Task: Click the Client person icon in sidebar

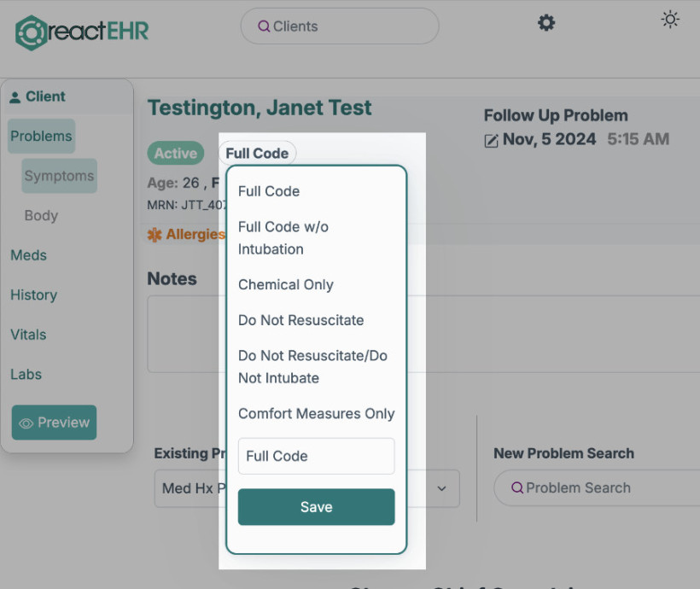Action: tap(15, 97)
